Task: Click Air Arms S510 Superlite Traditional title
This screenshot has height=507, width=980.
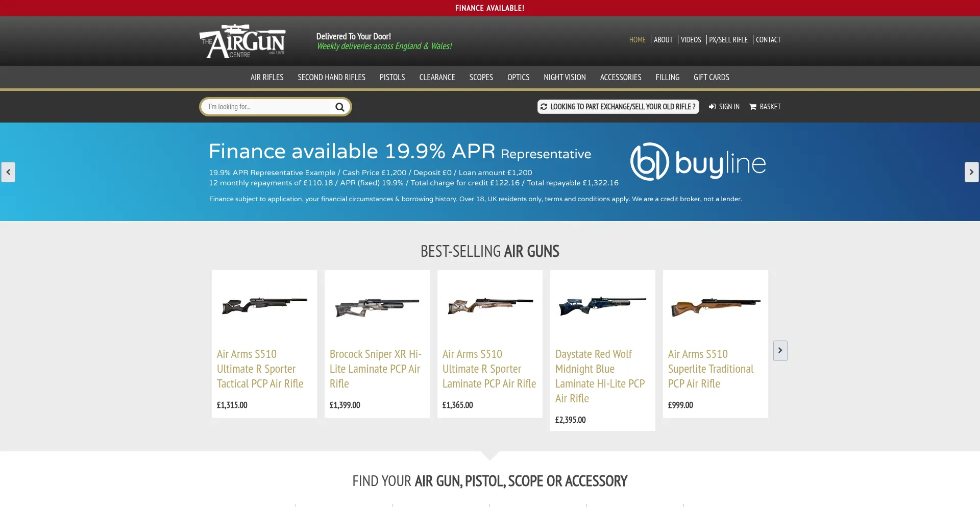Action: (711, 369)
